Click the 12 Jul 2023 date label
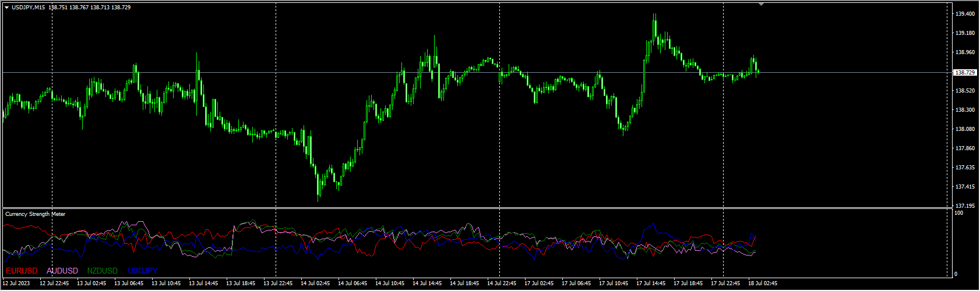 tap(16, 284)
